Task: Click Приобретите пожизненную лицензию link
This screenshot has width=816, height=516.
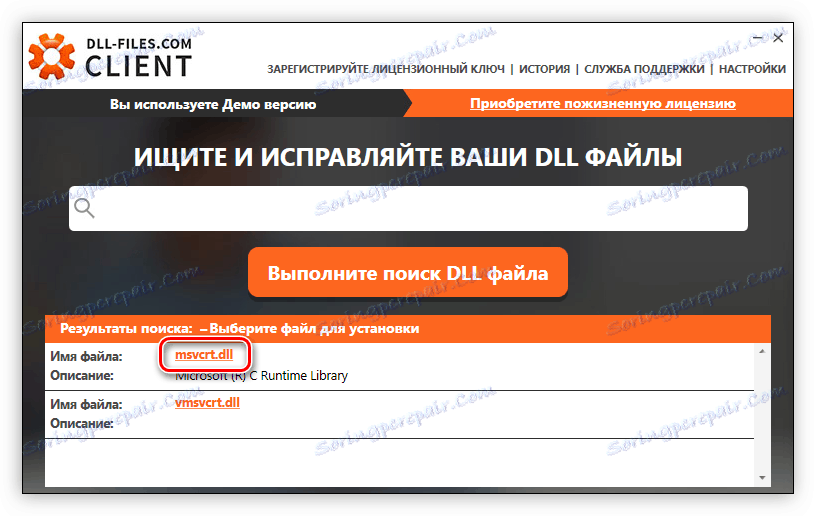Action: point(603,104)
